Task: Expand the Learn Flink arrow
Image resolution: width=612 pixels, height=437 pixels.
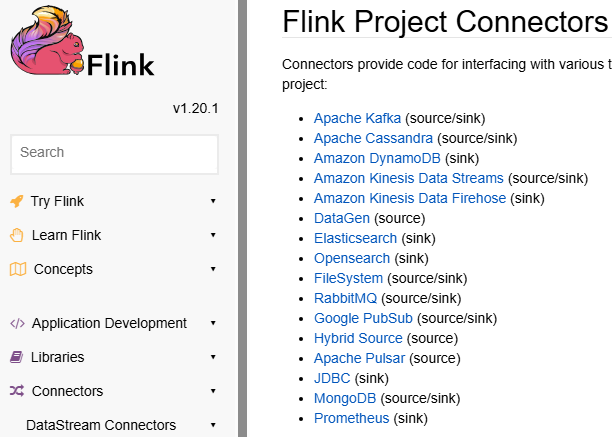Action: (213, 235)
